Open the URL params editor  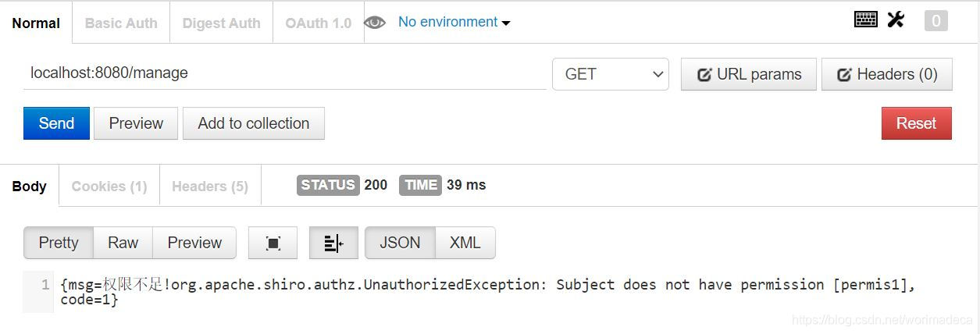pos(748,74)
